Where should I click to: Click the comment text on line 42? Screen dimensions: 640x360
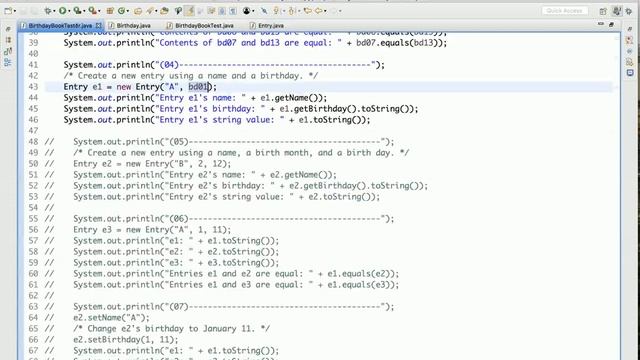click(x=191, y=76)
